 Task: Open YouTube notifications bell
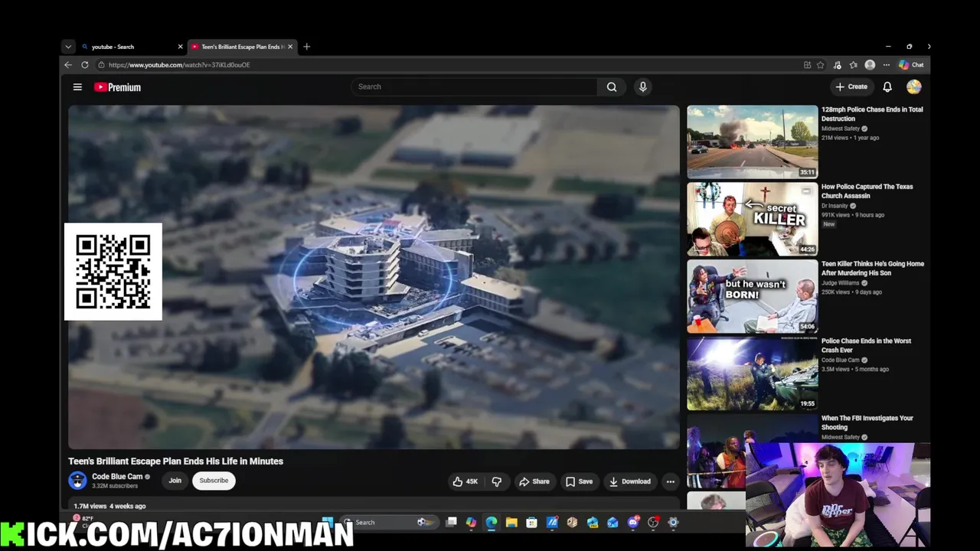coord(887,87)
